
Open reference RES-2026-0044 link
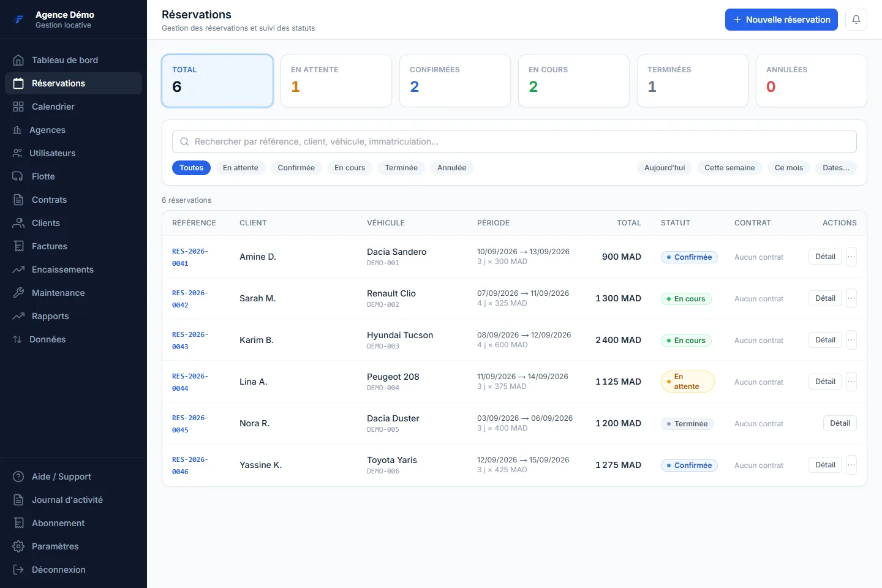tap(190, 382)
